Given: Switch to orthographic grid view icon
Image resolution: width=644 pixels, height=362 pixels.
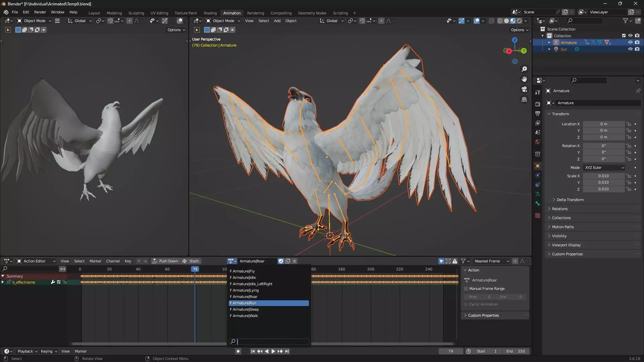Looking at the screenshot, I should tap(524, 100).
